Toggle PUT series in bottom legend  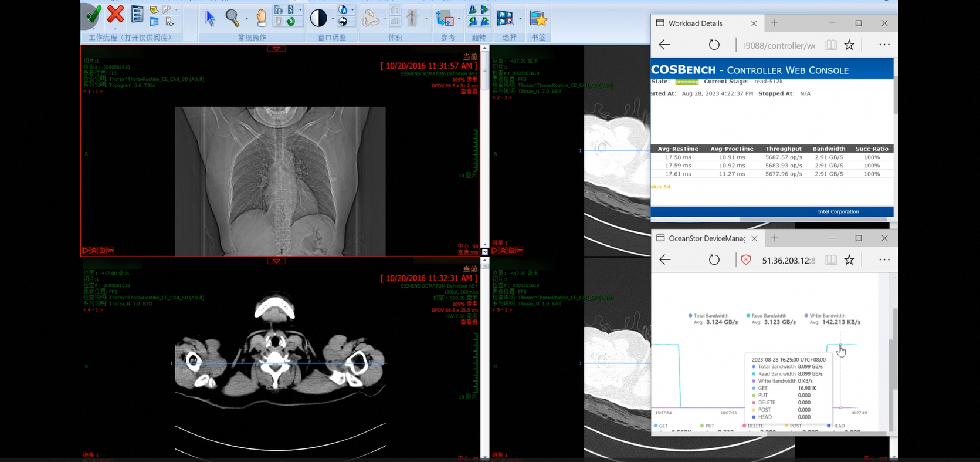point(707,426)
